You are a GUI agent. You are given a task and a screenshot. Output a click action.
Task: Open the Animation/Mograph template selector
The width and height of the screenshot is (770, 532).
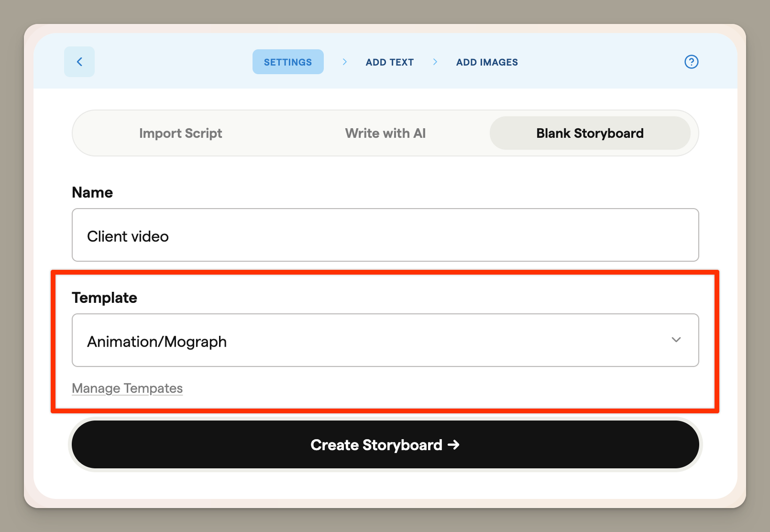click(385, 340)
